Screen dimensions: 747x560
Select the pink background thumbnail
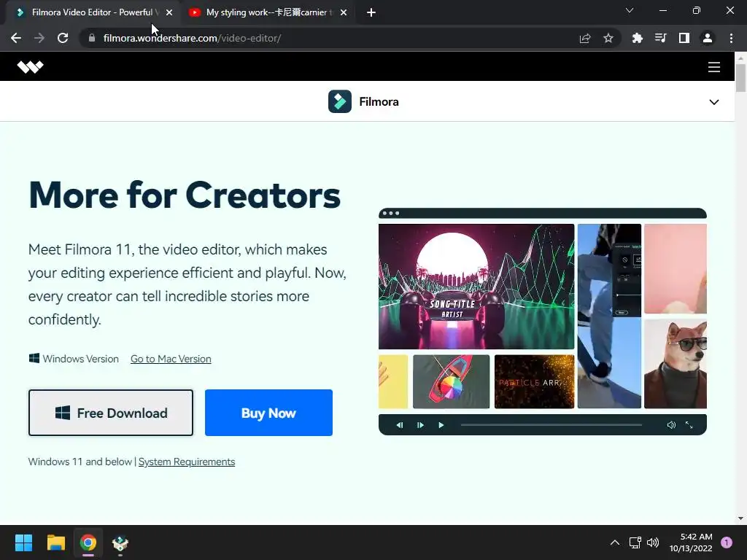pyautogui.click(x=676, y=269)
